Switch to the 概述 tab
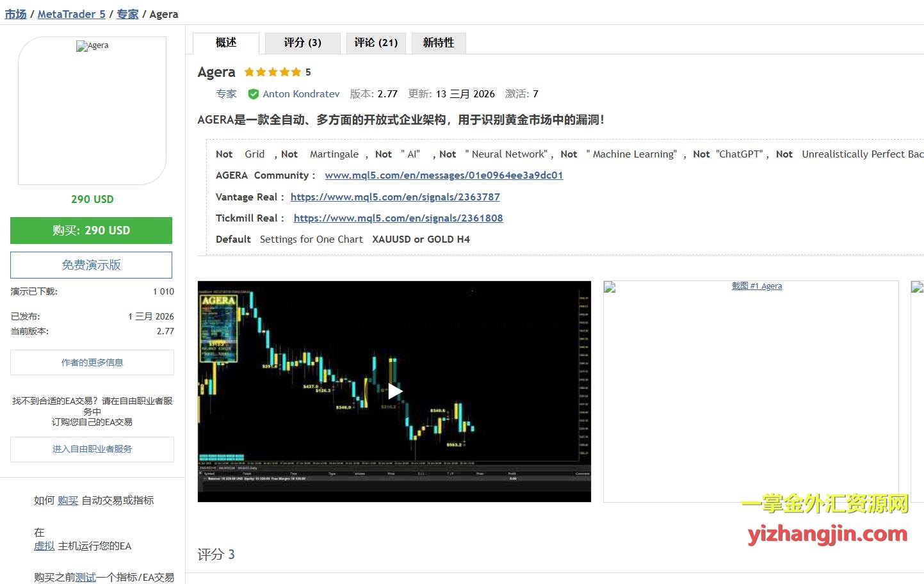The width and height of the screenshot is (924, 584). pos(226,43)
